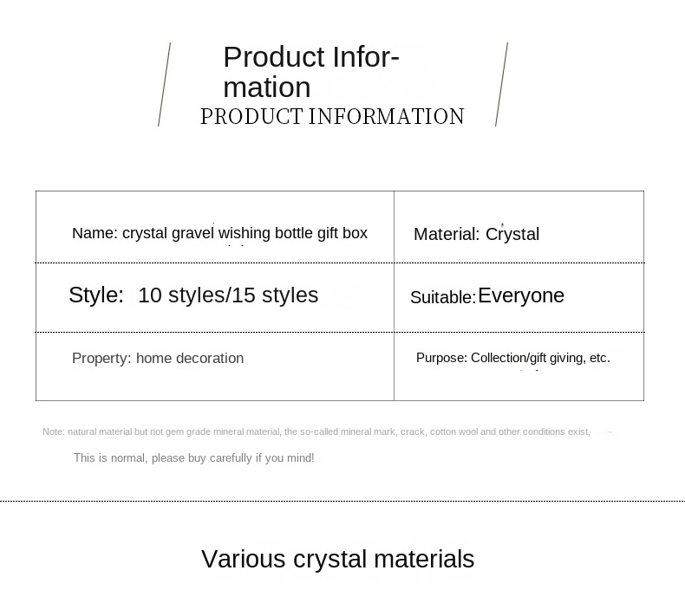Click the "Property:" label
Image resolution: width=685 pixels, height=616 pixels.
tap(101, 358)
